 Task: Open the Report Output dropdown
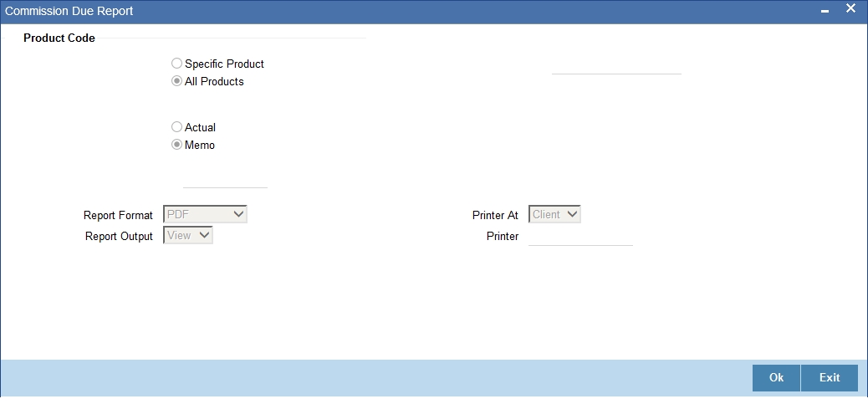click(x=188, y=235)
